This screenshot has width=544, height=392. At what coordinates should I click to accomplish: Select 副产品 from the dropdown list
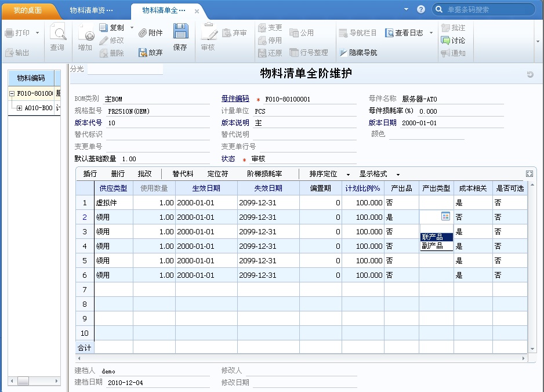437,246
